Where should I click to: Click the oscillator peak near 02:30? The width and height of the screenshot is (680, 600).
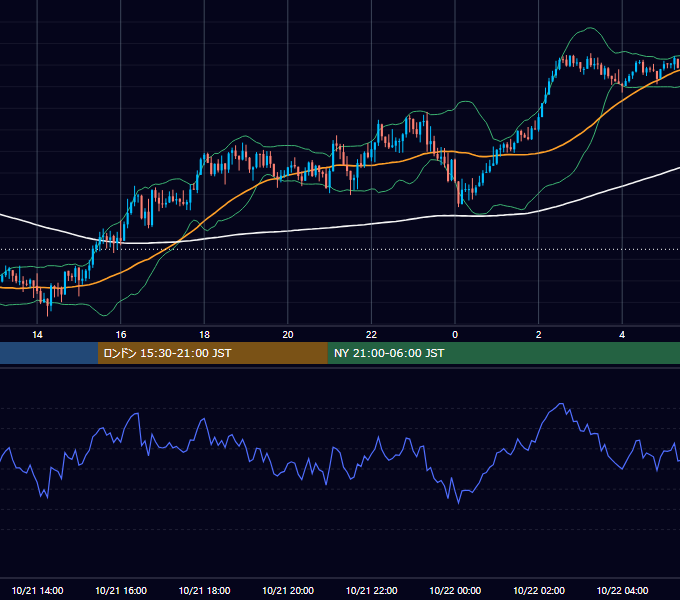pos(561,404)
